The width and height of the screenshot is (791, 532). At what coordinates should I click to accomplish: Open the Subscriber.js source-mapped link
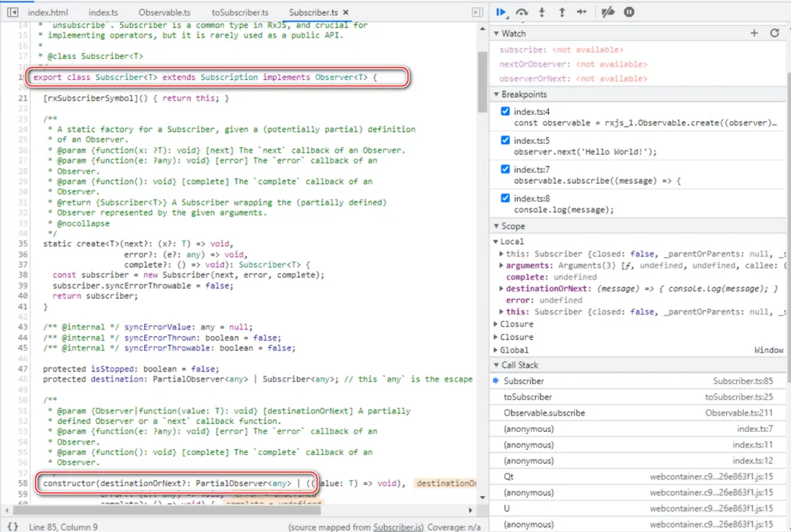pyautogui.click(x=398, y=527)
